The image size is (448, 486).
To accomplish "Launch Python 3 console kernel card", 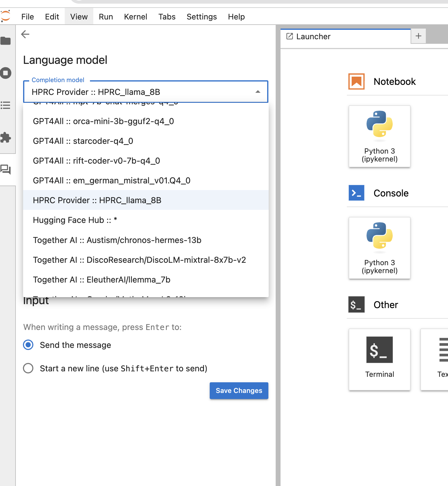I will pos(380,248).
